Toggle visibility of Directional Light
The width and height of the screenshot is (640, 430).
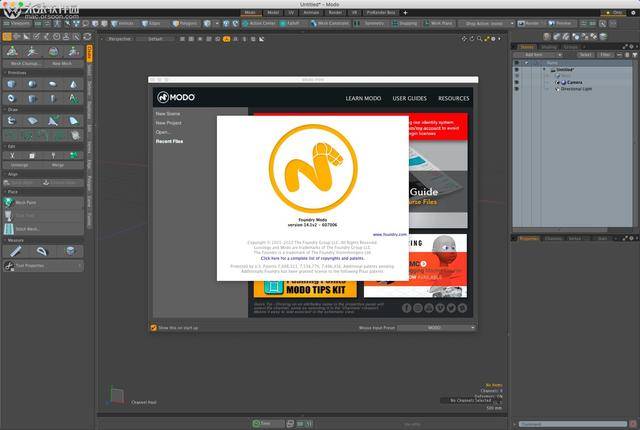pyautogui.click(x=517, y=89)
